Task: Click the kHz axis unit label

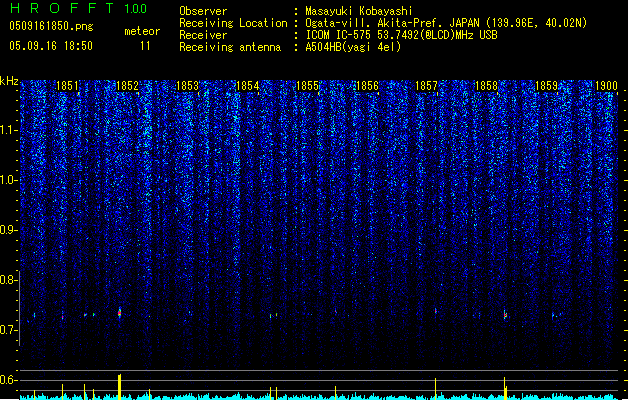Action: (9, 81)
